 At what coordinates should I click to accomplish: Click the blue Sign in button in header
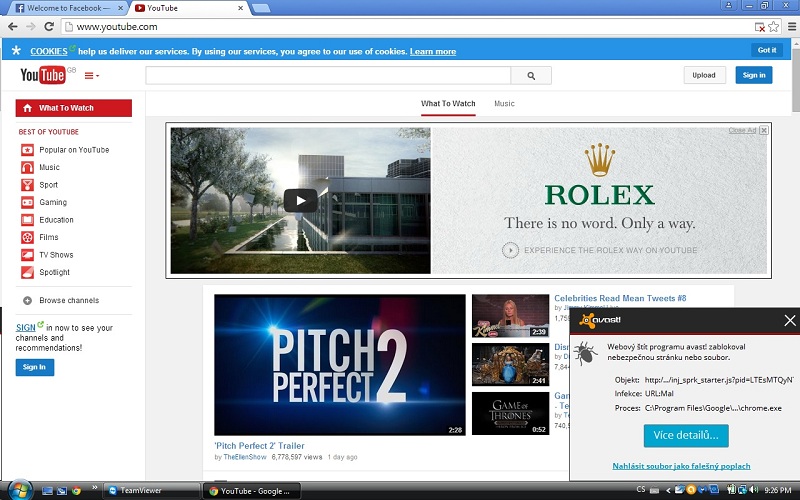[754, 75]
